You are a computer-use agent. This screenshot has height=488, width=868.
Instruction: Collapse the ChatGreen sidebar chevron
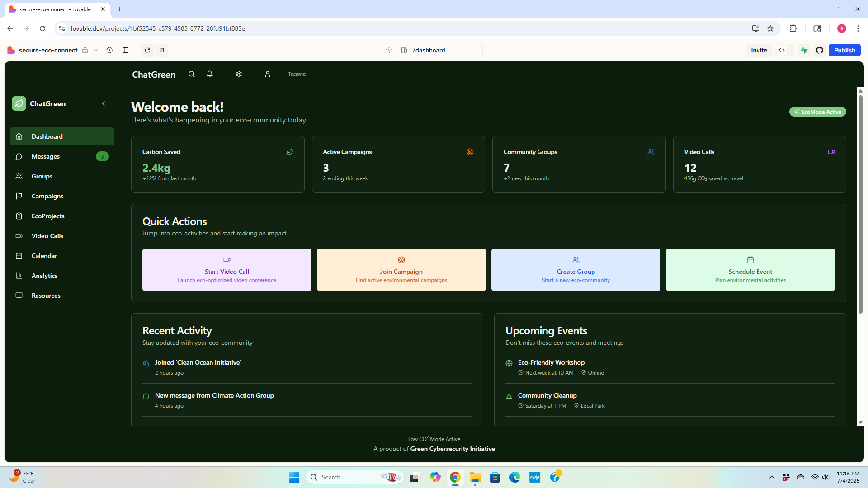pyautogui.click(x=104, y=103)
